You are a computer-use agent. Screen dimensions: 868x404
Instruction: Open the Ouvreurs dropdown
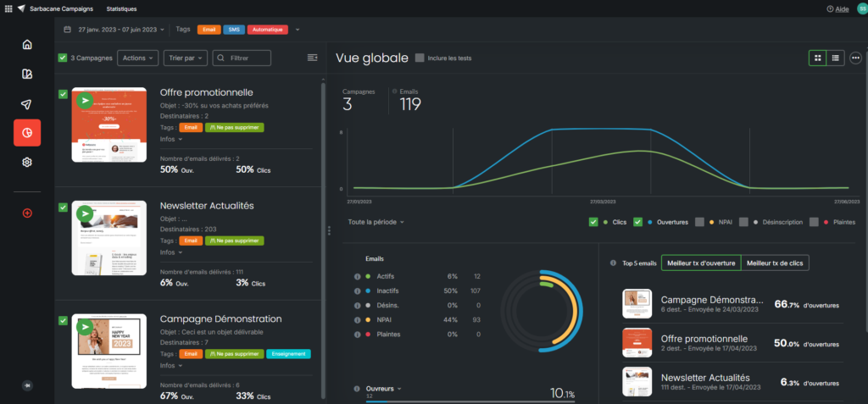[x=384, y=389]
